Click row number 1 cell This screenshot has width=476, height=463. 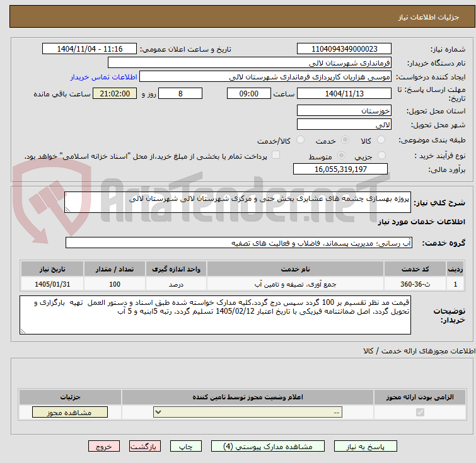coord(455,284)
